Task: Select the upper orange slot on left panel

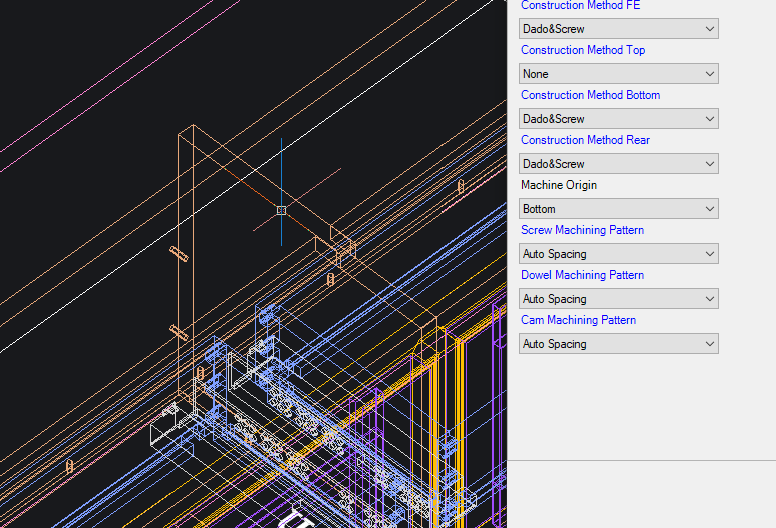Action: (180, 253)
